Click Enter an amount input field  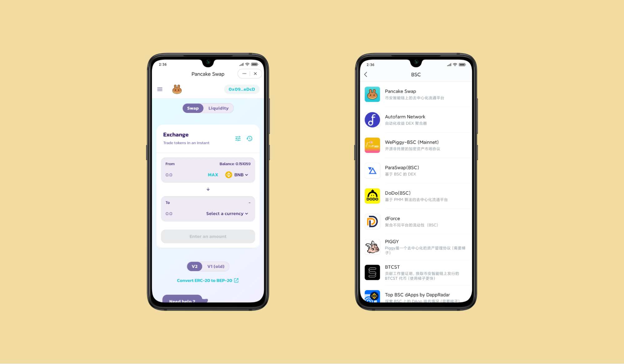click(208, 236)
